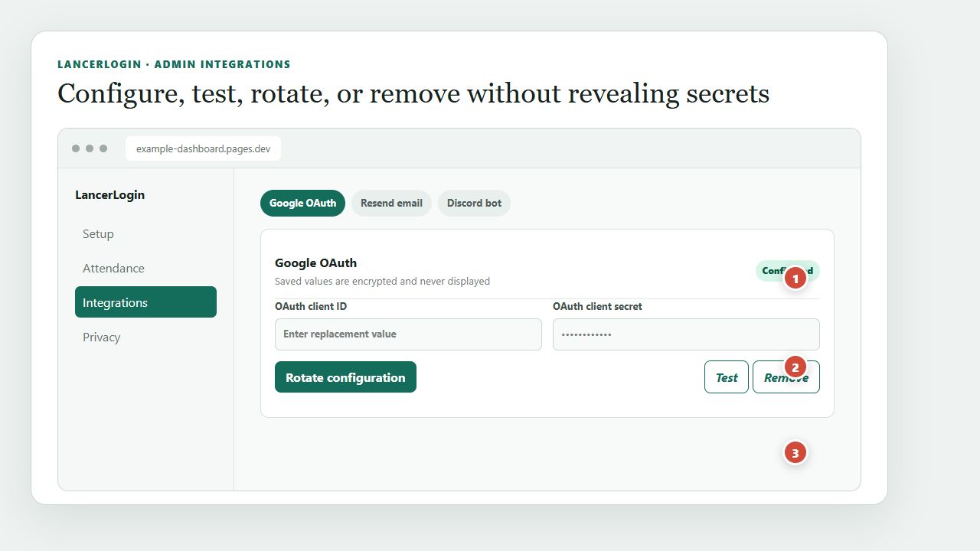Click the 'OAuth client secret' label
980x551 pixels.
pos(597,306)
